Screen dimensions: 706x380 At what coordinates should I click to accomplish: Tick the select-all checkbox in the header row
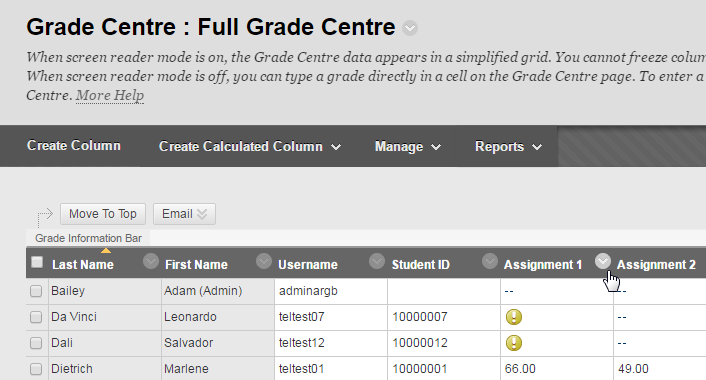point(37,262)
